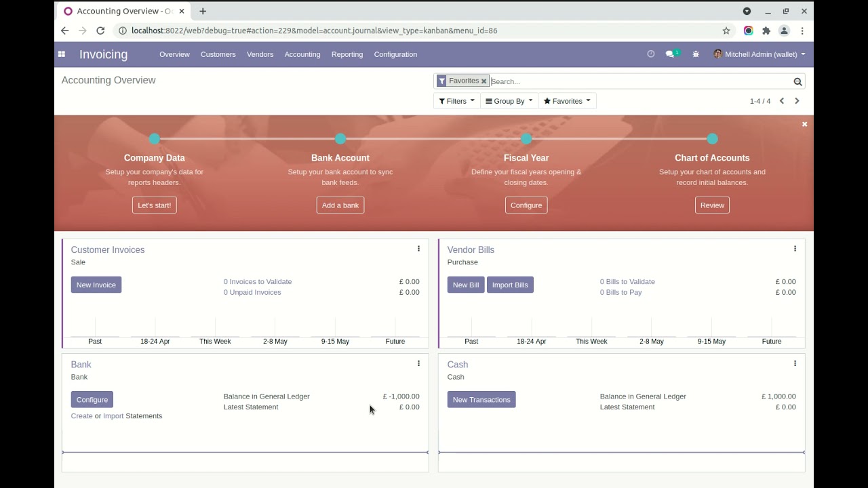Click the Create statements link
This screenshot has height=488, width=868.
coord(81,415)
